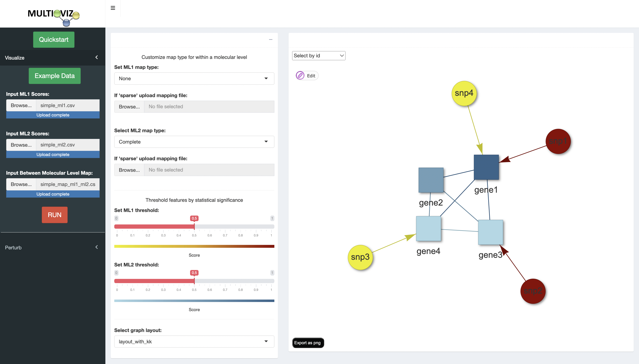This screenshot has width=639, height=364.
Task: Collapse the settings panel with minus icon
Action: pos(271,40)
